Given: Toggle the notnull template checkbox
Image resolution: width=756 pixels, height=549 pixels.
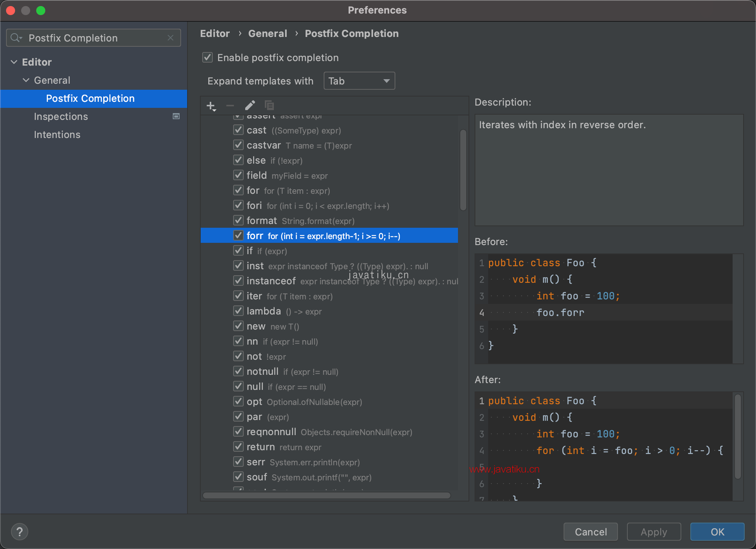Looking at the screenshot, I should (238, 371).
